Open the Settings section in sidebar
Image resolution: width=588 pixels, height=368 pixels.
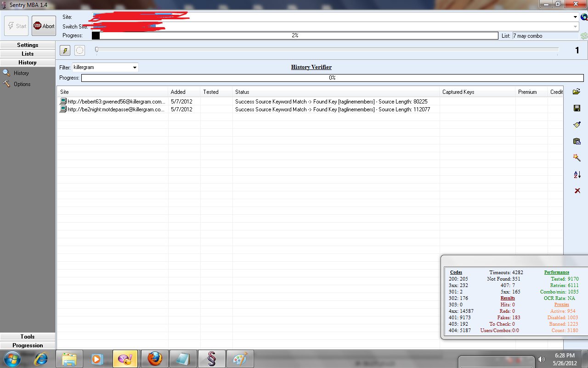point(28,45)
